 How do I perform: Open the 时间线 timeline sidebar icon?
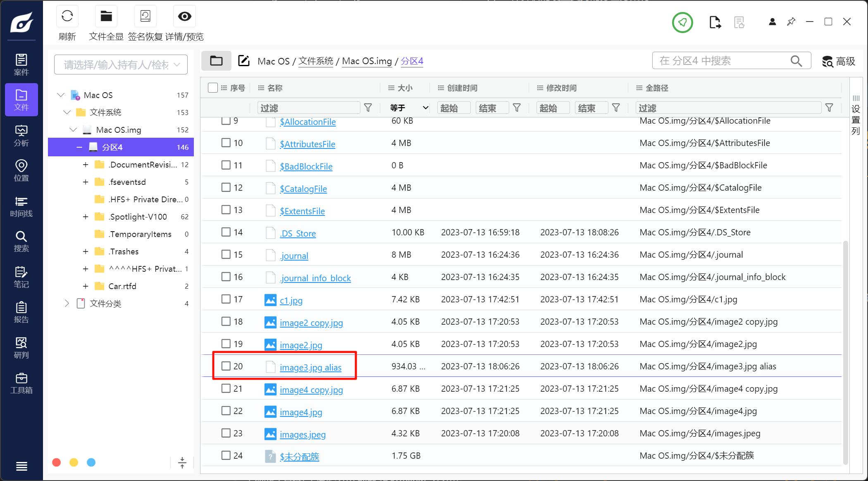point(21,206)
